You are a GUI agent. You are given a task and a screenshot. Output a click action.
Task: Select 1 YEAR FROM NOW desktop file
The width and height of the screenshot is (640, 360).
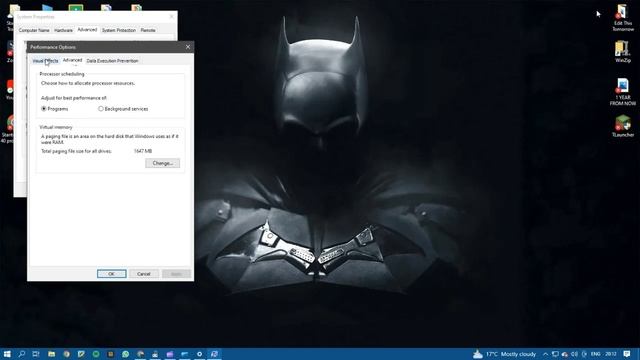click(622, 92)
